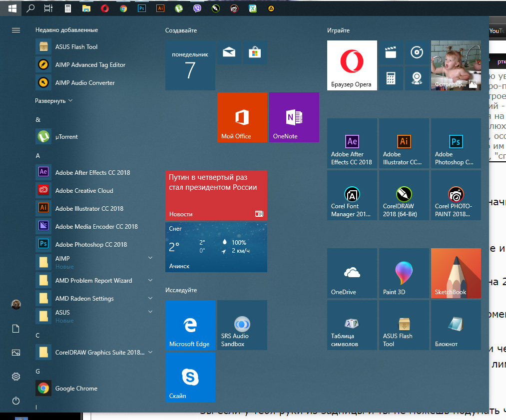Launch µTorrent from the app list

(x=94, y=137)
